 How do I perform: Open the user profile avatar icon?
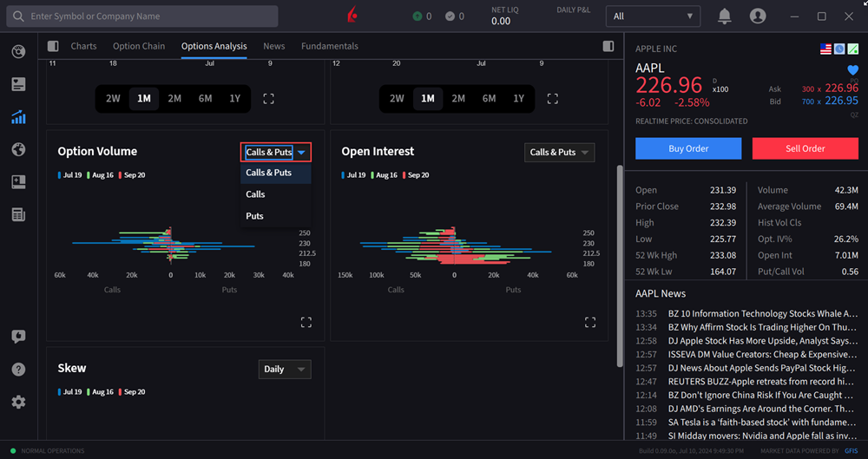coord(758,16)
